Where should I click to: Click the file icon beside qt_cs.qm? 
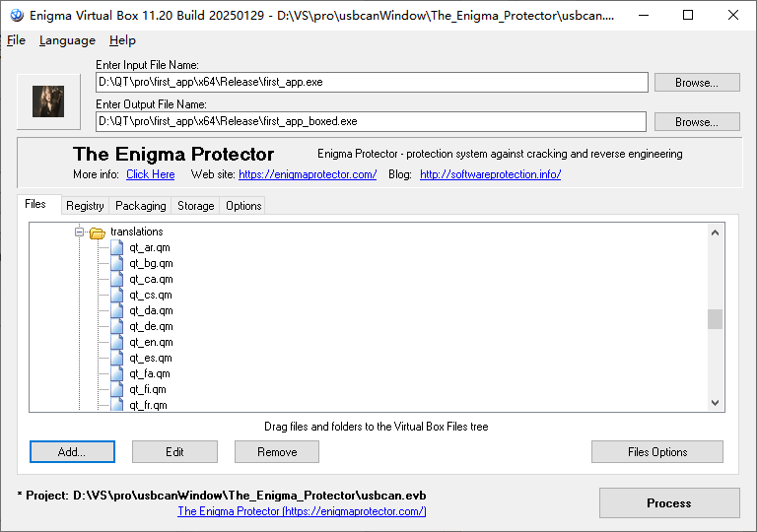point(117,295)
